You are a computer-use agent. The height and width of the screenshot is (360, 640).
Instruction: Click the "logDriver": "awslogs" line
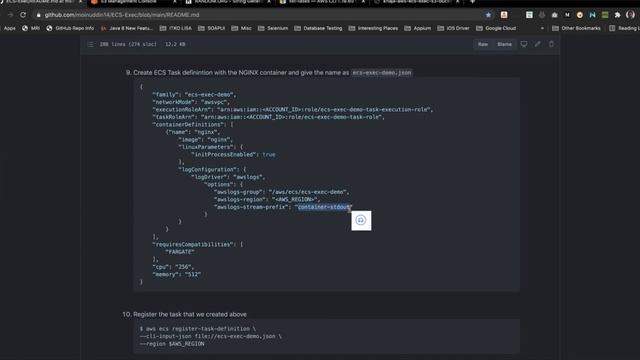click(229, 177)
